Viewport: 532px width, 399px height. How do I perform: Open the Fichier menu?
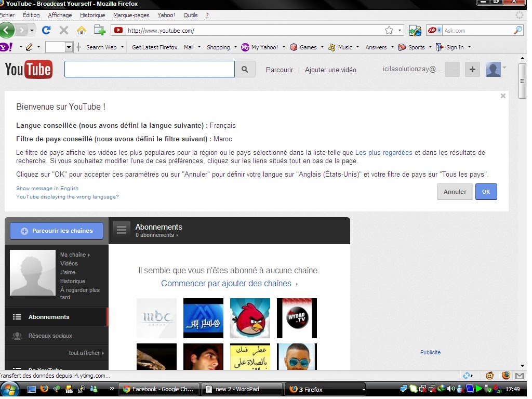click(x=7, y=15)
